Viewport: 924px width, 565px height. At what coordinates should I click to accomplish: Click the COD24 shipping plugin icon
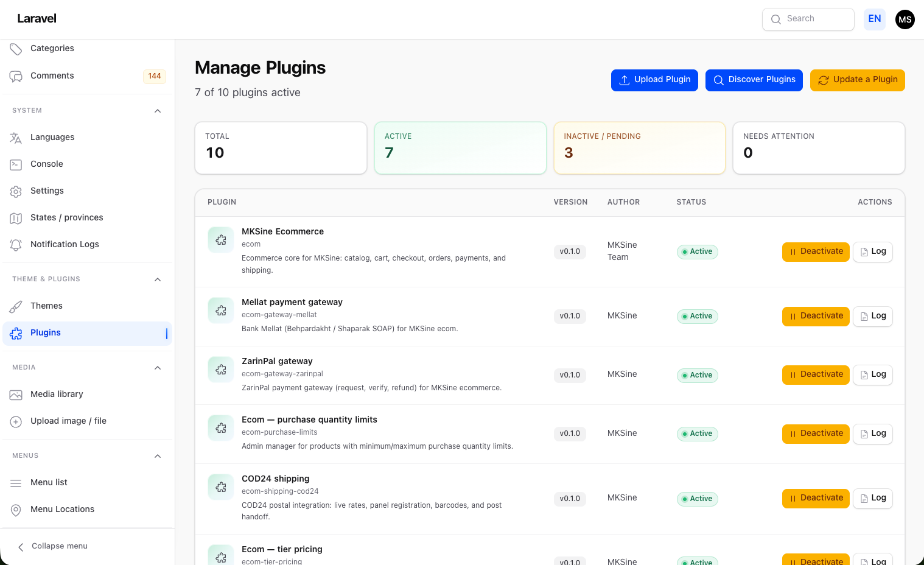pos(221,487)
